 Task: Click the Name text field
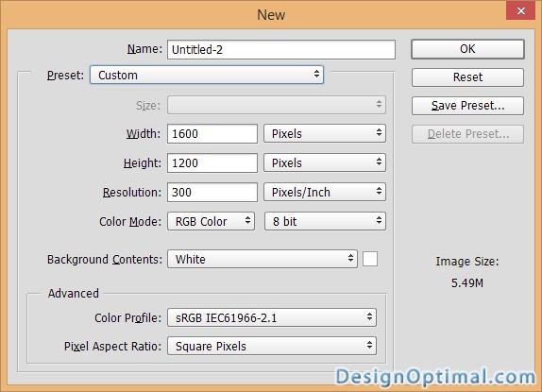[281, 50]
